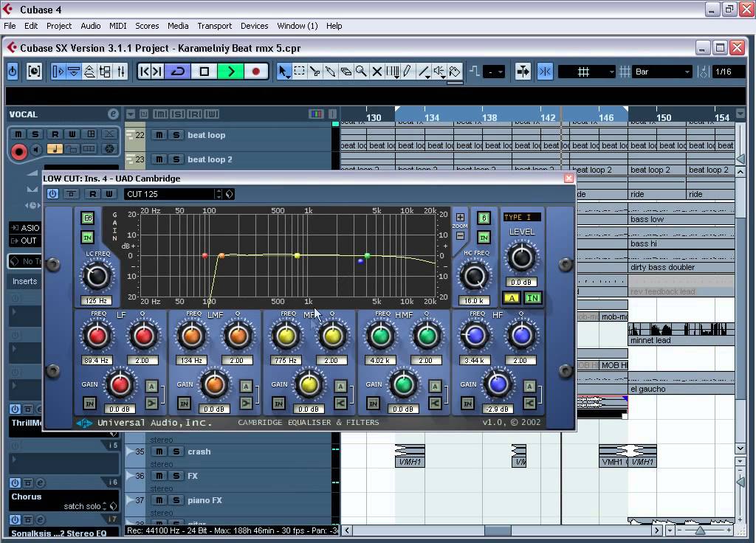Click the Go to Next Marker button
Screen dimensions: 756x543
point(157,72)
